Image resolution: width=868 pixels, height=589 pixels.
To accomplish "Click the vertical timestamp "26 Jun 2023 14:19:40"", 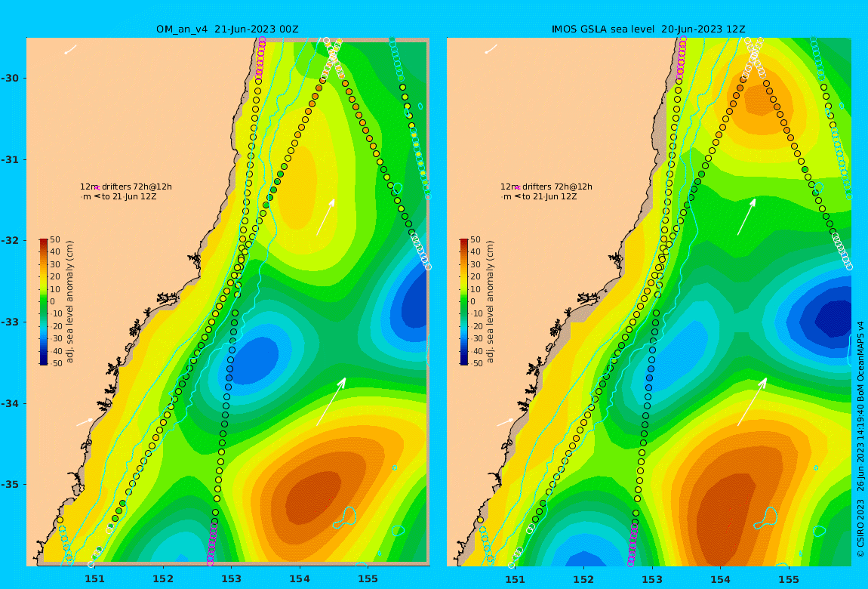I will coord(860,446).
